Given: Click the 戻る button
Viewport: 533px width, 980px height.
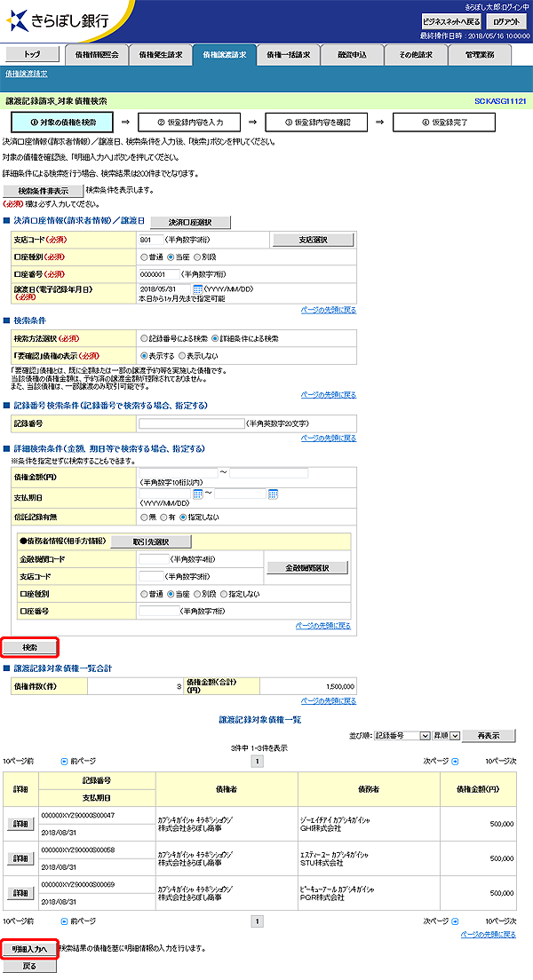Looking at the screenshot, I should coord(30,967).
